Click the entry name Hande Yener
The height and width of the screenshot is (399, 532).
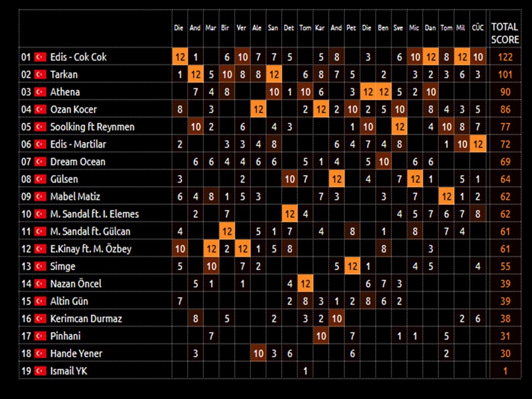click(76, 353)
